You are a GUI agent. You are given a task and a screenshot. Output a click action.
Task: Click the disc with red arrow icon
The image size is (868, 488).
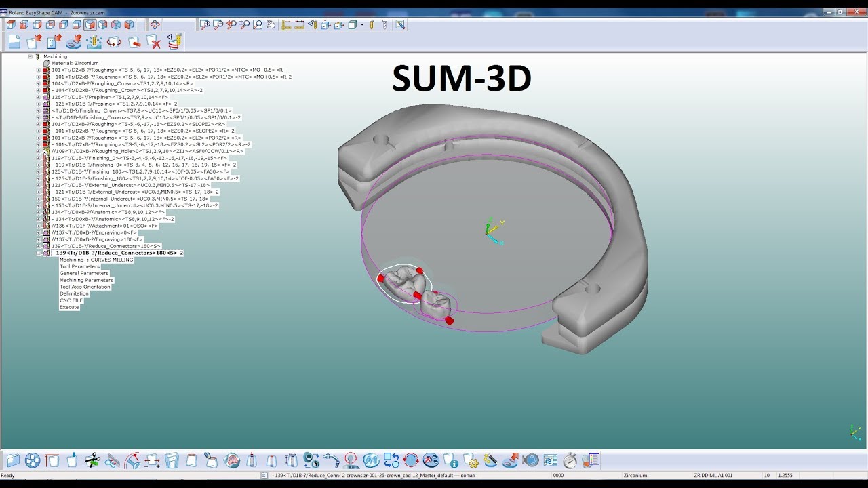point(74,41)
